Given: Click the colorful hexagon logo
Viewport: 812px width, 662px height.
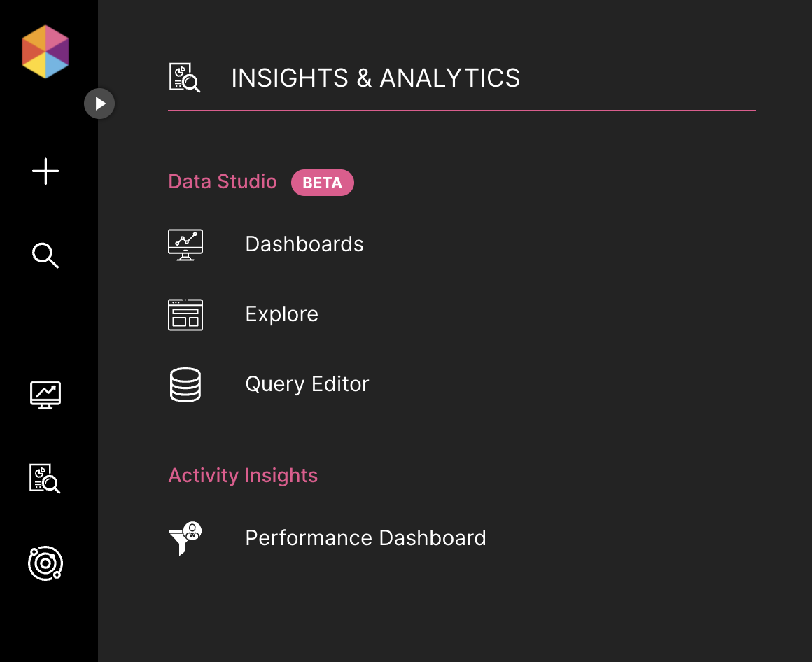Looking at the screenshot, I should click(45, 52).
